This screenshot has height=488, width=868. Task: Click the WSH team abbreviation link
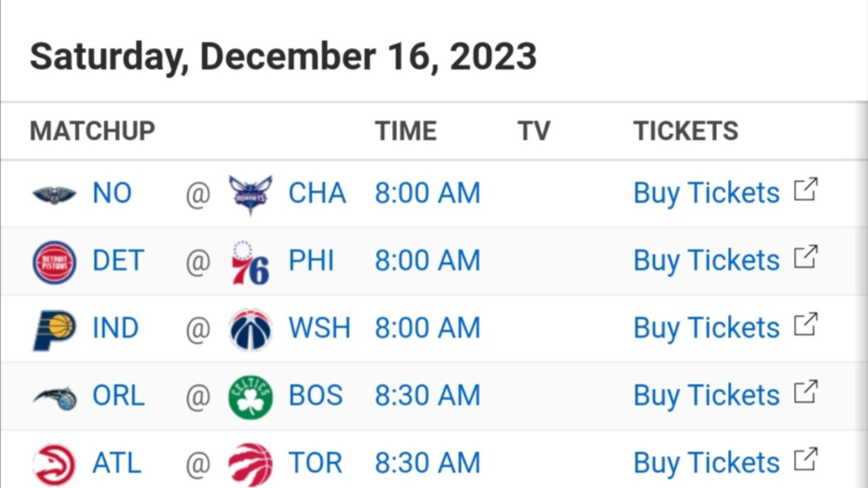[x=319, y=328]
